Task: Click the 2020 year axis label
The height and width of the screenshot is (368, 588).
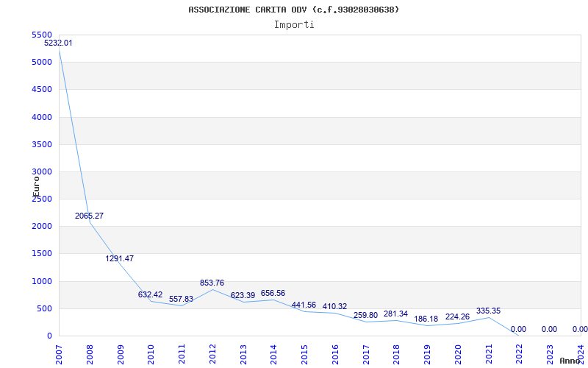Action: point(458,355)
